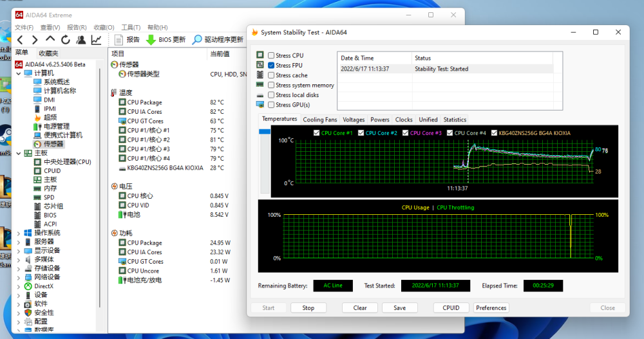
Task: Click the 当前值 column header
Action: coord(220,54)
